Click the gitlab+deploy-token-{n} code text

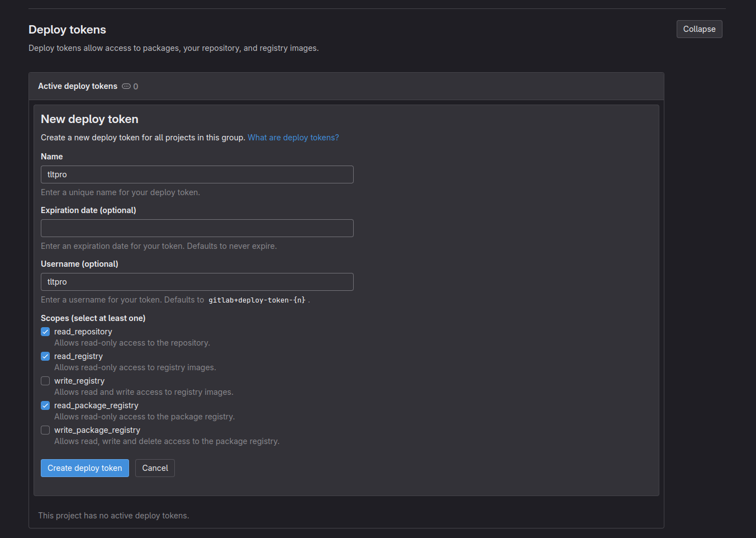coord(257,300)
